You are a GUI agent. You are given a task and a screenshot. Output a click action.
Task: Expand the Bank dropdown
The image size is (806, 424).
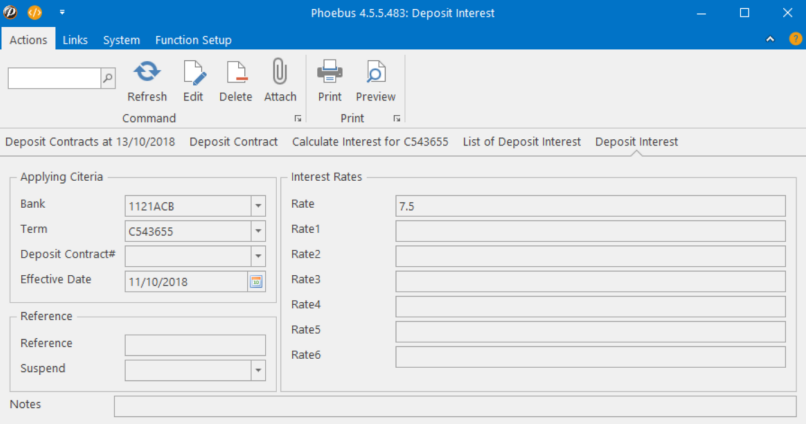[x=257, y=206]
